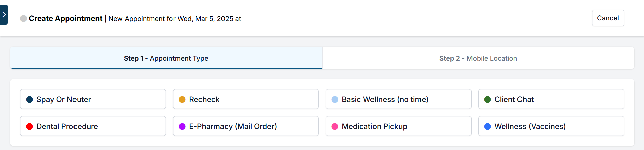Image resolution: width=644 pixels, height=150 pixels.
Task: Choose the Dental Procedure appointment type
Action: 93,126
